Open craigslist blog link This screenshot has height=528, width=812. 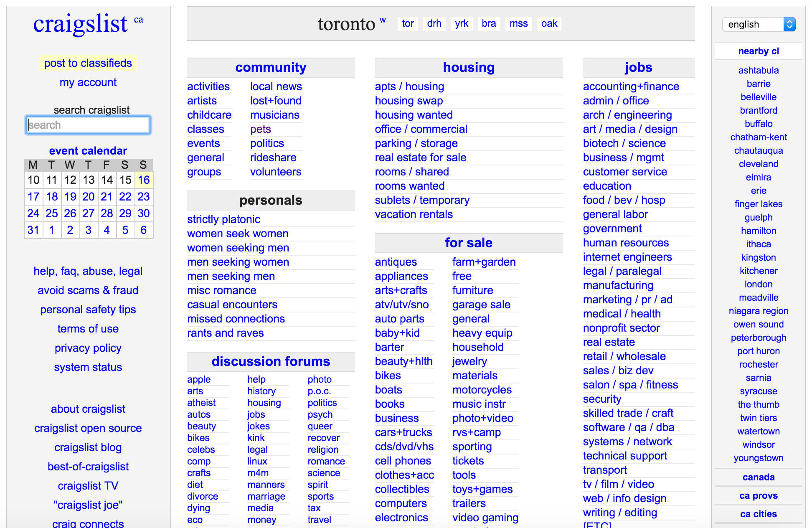click(88, 447)
